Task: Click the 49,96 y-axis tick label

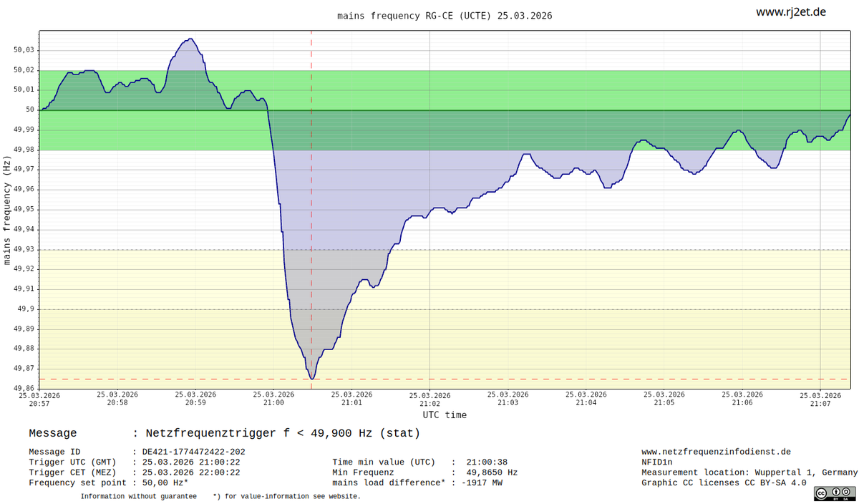Action: pyautogui.click(x=24, y=190)
